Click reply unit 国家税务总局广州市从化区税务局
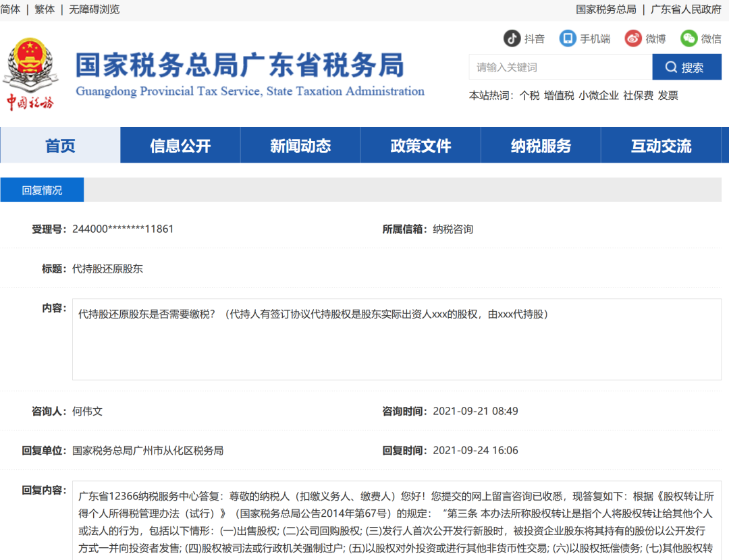This screenshot has width=729, height=560. [x=148, y=450]
